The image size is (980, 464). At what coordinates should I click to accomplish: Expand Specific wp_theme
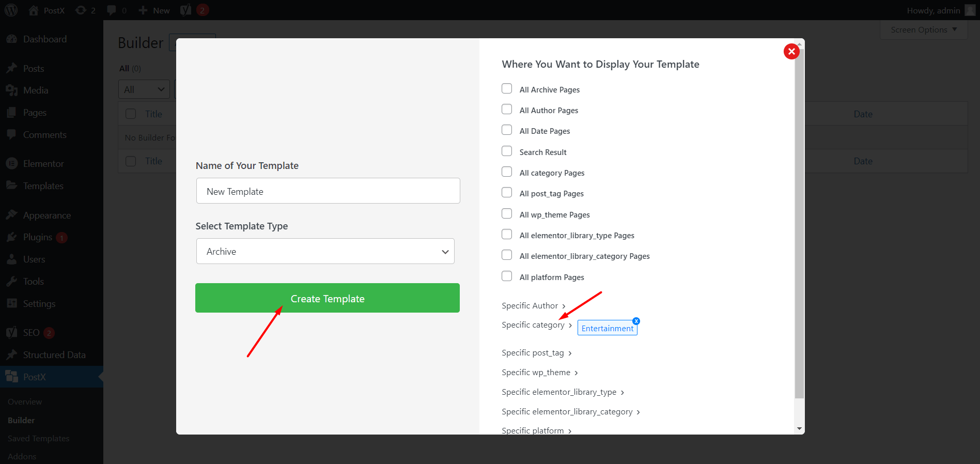(540, 373)
